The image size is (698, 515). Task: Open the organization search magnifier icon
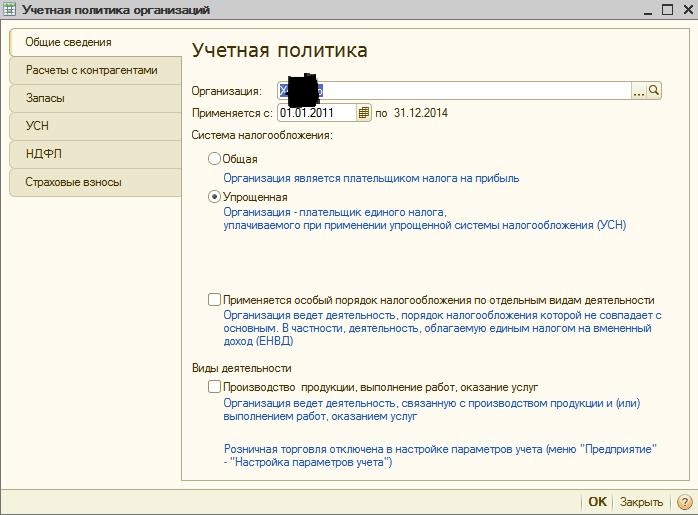point(654,91)
